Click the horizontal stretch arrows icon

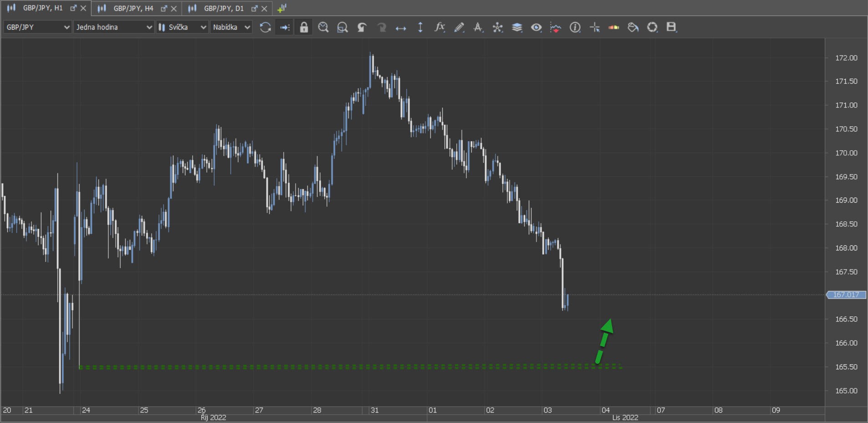(401, 28)
